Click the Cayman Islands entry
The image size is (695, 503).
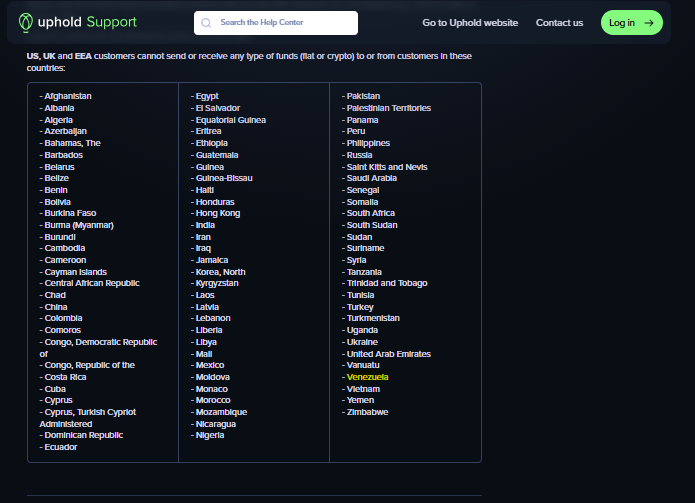pyautogui.click(x=75, y=272)
